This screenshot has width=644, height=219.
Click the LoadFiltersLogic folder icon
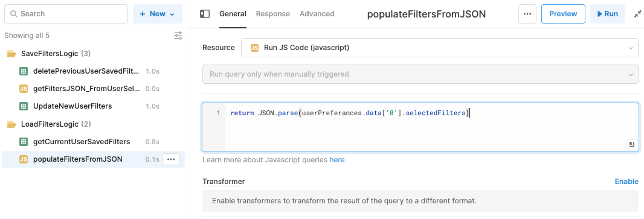pyautogui.click(x=11, y=124)
